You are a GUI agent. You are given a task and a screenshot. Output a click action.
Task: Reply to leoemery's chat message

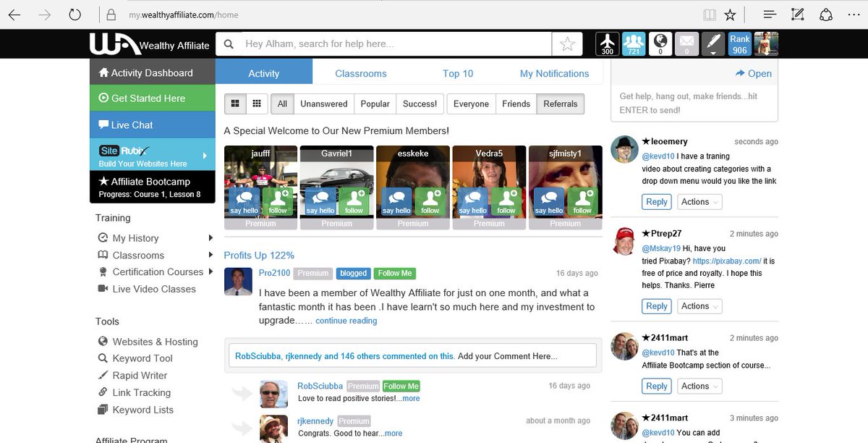coord(656,202)
